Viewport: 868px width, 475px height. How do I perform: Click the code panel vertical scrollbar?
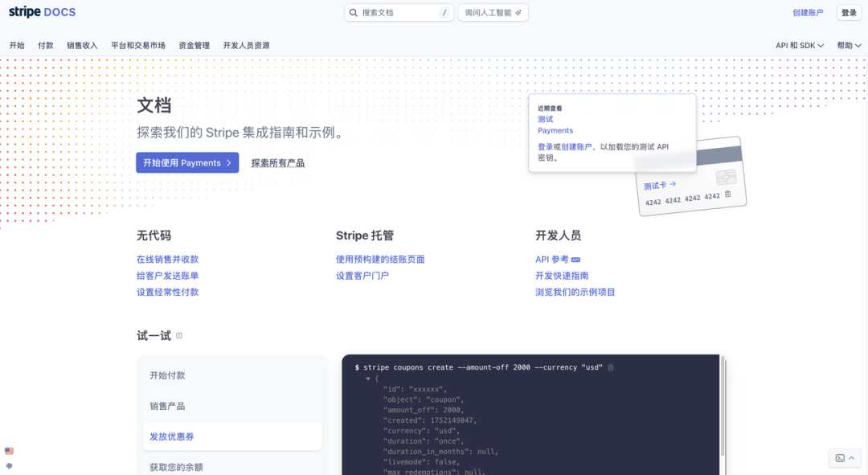pos(723,407)
